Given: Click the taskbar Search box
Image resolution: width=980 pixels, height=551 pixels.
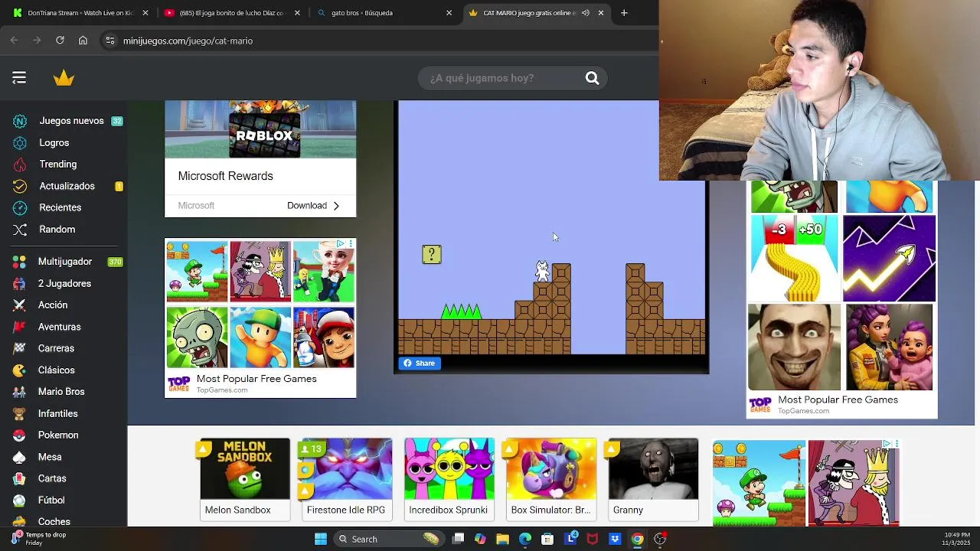Looking at the screenshot, I should pos(390,539).
